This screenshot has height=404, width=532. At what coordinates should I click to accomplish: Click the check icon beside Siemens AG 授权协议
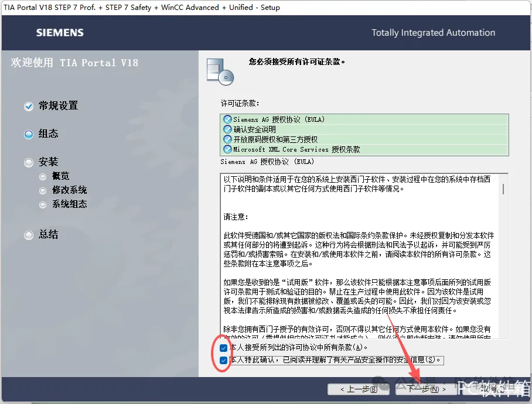coord(227,119)
